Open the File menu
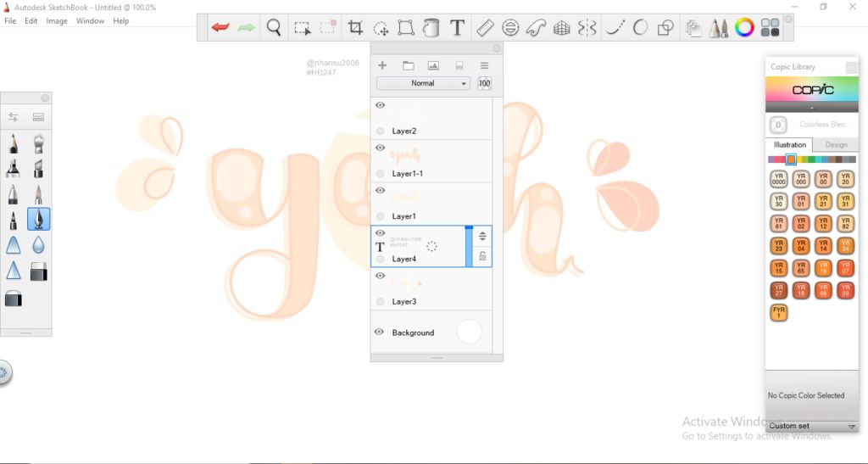Image resolution: width=868 pixels, height=464 pixels. 10,21
